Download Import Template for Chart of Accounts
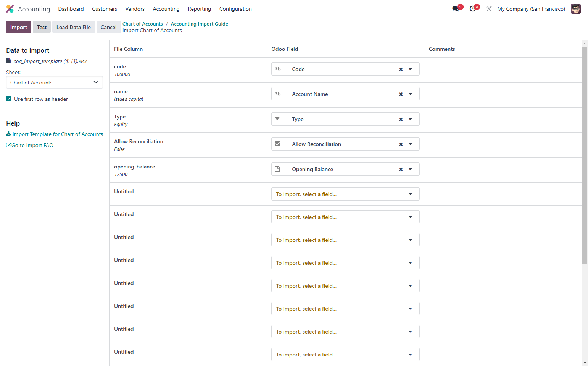This screenshot has height=366, width=588. point(58,134)
